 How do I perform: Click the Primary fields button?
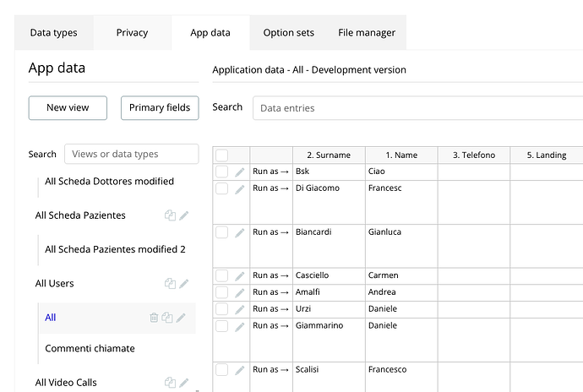tap(160, 107)
